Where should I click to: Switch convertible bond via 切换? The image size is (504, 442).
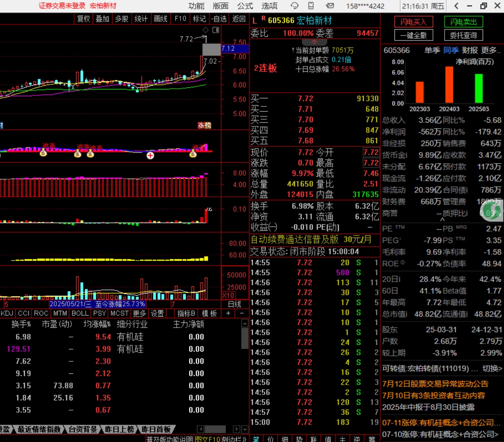pyautogui.click(x=492, y=368)
